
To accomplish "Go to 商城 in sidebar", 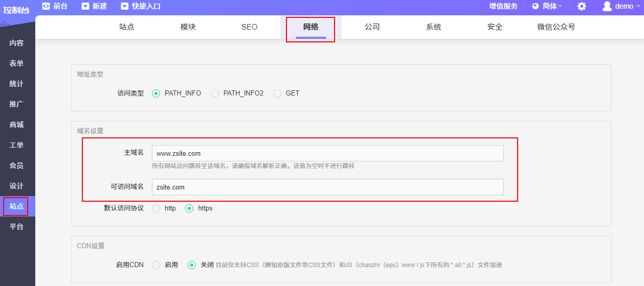I will (16, 125).
